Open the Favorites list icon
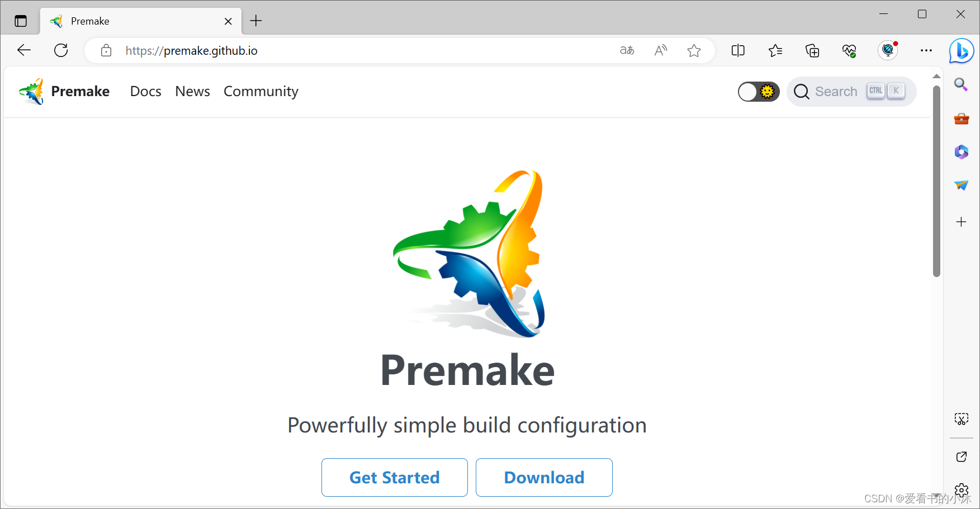Viewport: 980px width, 509px height. (775, 51)
